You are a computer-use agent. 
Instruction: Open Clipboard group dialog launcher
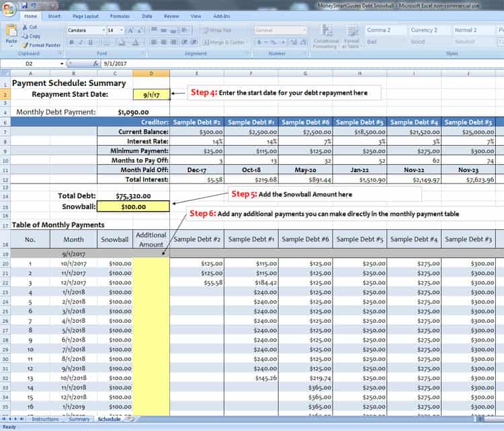tap(60, 53)
